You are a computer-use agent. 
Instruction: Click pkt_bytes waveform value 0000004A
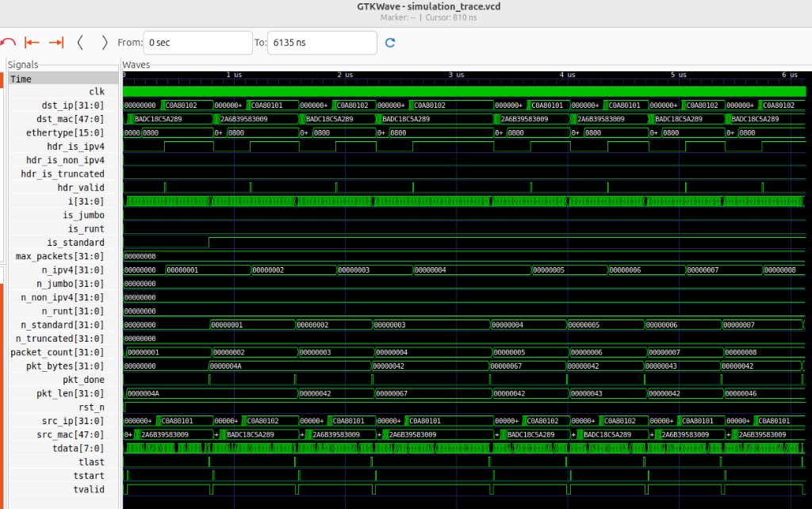[226, 366]
